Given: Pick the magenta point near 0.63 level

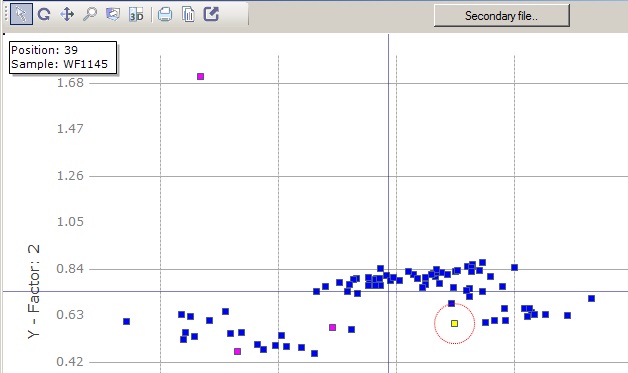Looking at the screenshot, I should (x=332, y=327).
